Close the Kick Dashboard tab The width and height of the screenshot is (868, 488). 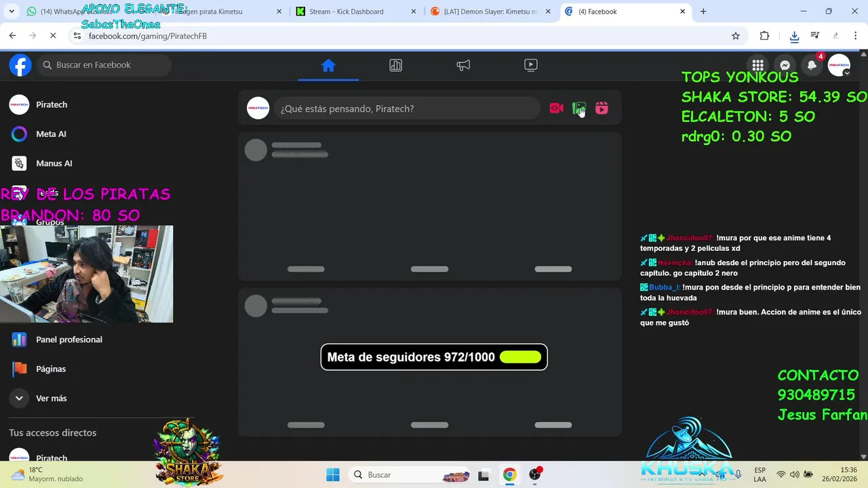coord(414,12)
